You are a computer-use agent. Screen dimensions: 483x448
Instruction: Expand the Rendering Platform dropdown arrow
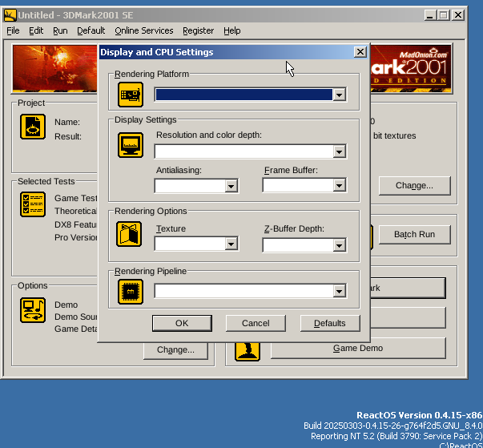coord(339,95)
